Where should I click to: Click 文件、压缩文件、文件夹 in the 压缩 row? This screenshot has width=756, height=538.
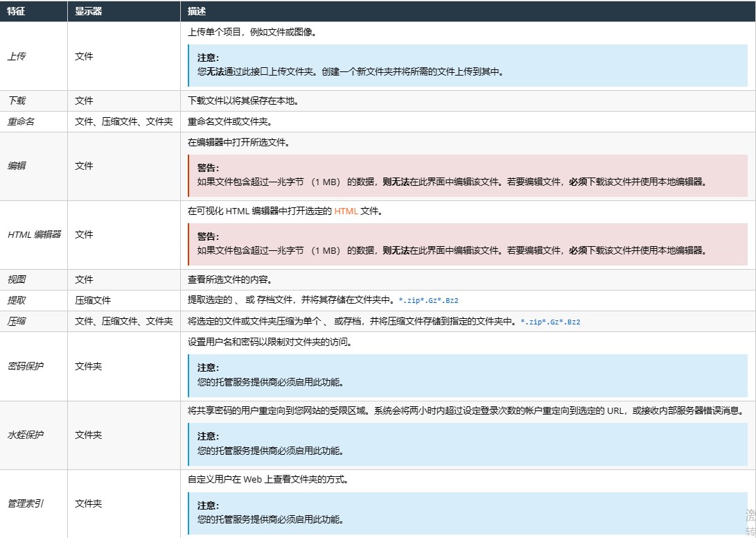click(x=124, y=321)
